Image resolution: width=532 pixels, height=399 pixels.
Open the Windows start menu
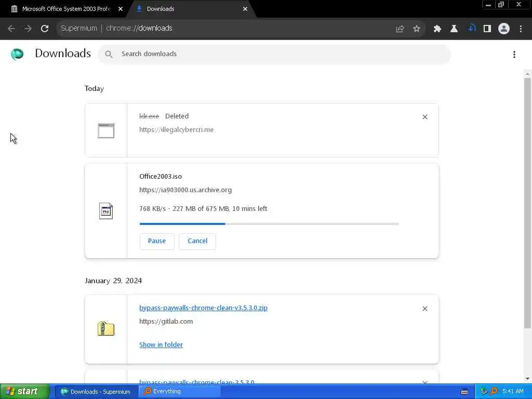(24, 392)
